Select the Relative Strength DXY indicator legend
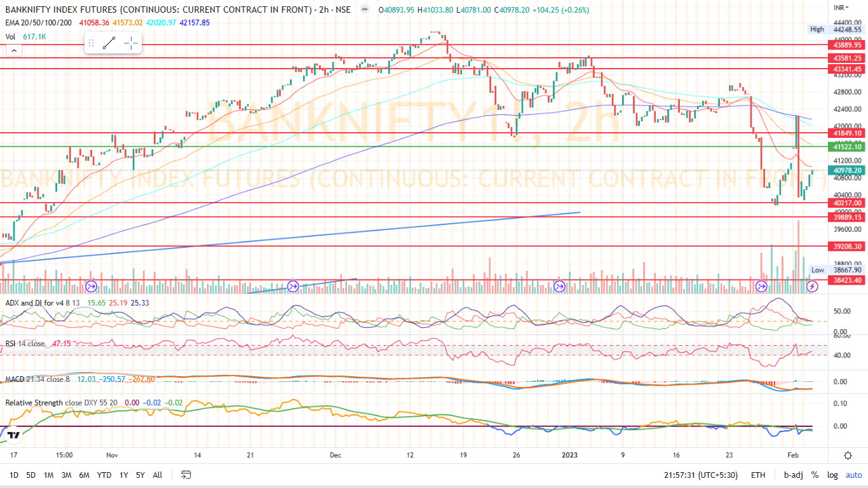Image resolution: width=868 pixels, height=488 pixels. point(62,402)
